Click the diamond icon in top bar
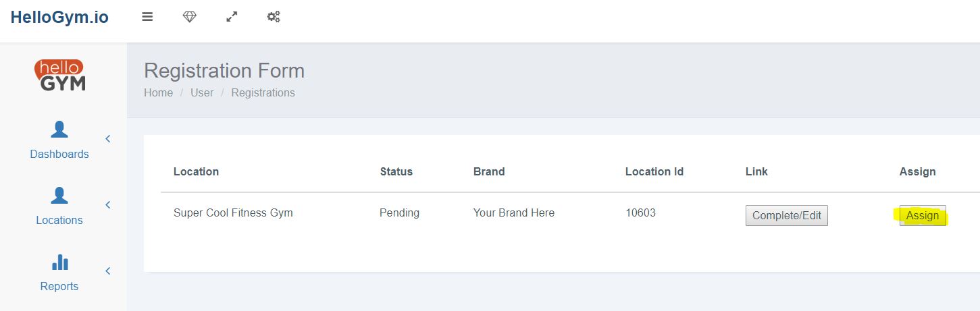The image size is (980, 311). (190, 17)
